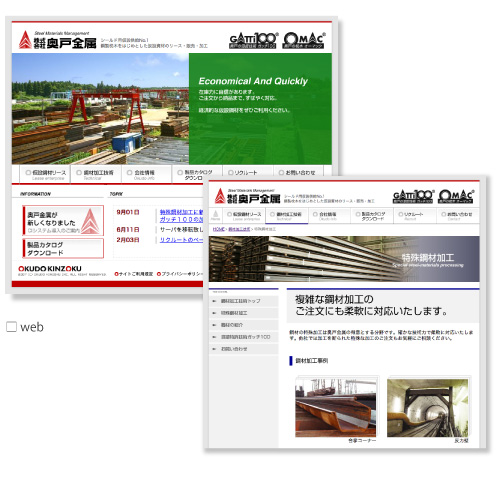This screenshot has width=503, height=482.
Task: Click the green 'Economical And Quickly' panel
Action: [x=260, y=109]
